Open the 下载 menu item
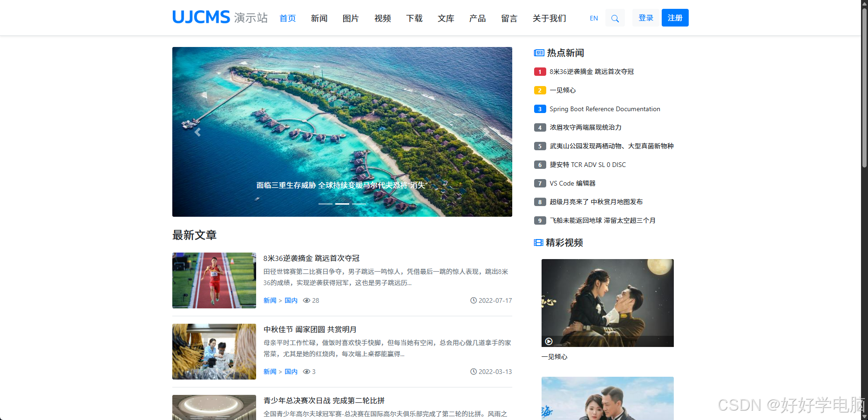Viewport: 868px width, 420px height. pyautogui.click(x=414, y=18)
